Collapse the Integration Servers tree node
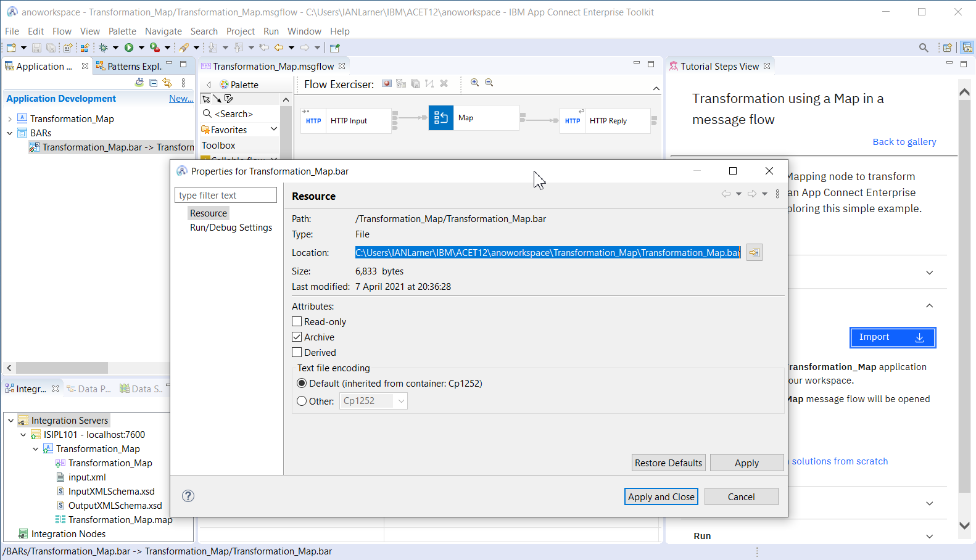Viewport: 976px width, 560px height. [10, 421]
